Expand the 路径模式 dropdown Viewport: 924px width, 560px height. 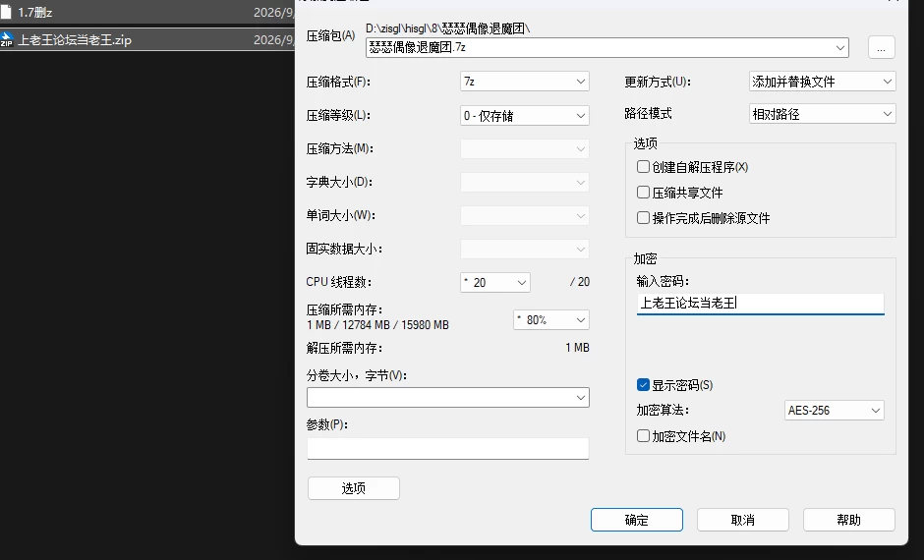click(x=822, y=114)
